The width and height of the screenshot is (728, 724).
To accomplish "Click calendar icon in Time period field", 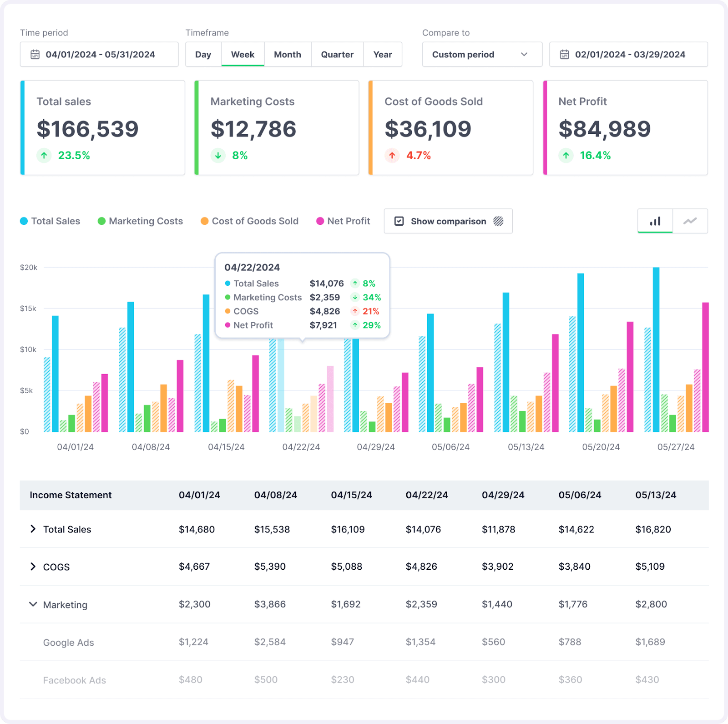I will tap(35, 55).
